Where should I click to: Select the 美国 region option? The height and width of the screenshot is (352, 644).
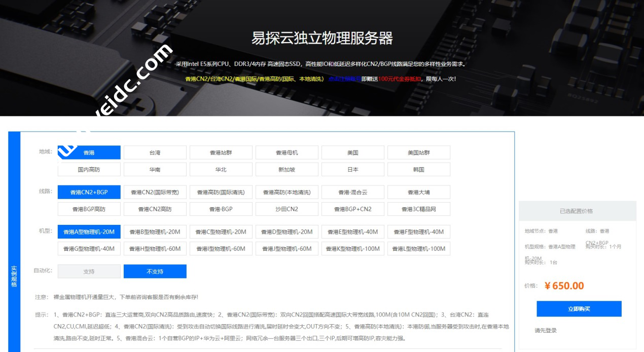(353, 152)
